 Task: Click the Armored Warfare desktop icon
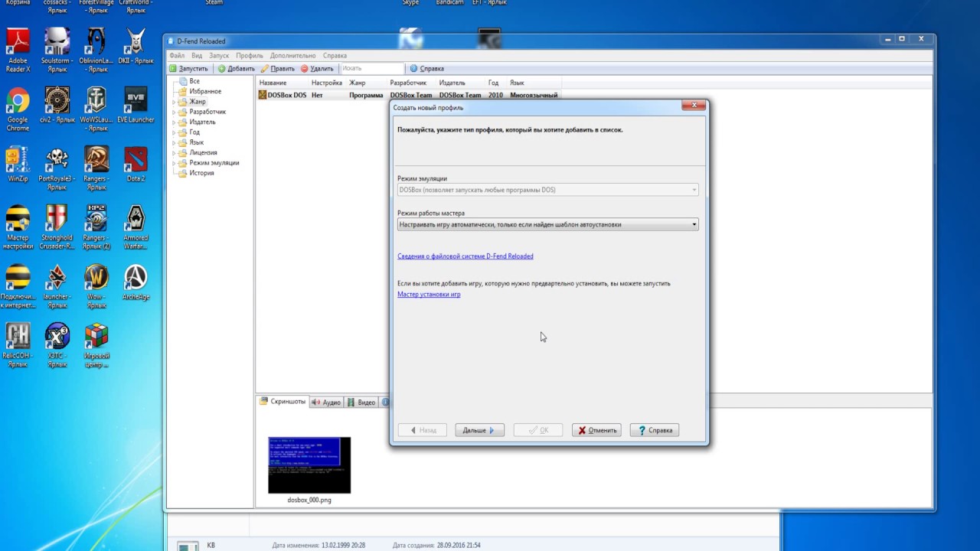click(136, 227)
